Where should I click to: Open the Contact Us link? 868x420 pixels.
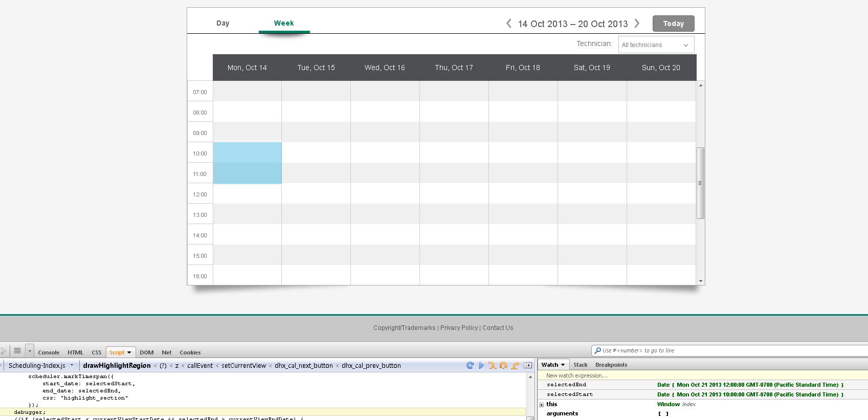(498, 328)
